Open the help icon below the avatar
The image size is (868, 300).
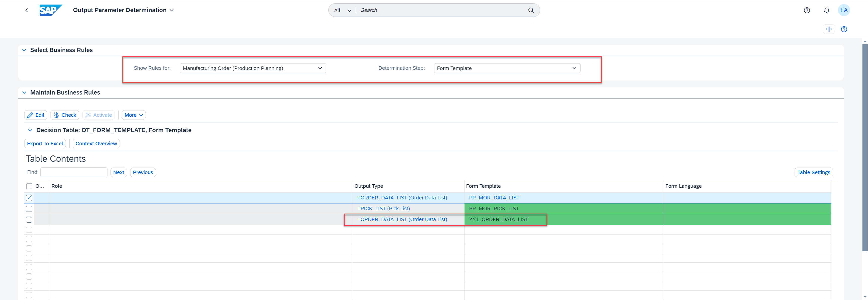(x=844, y=29)
